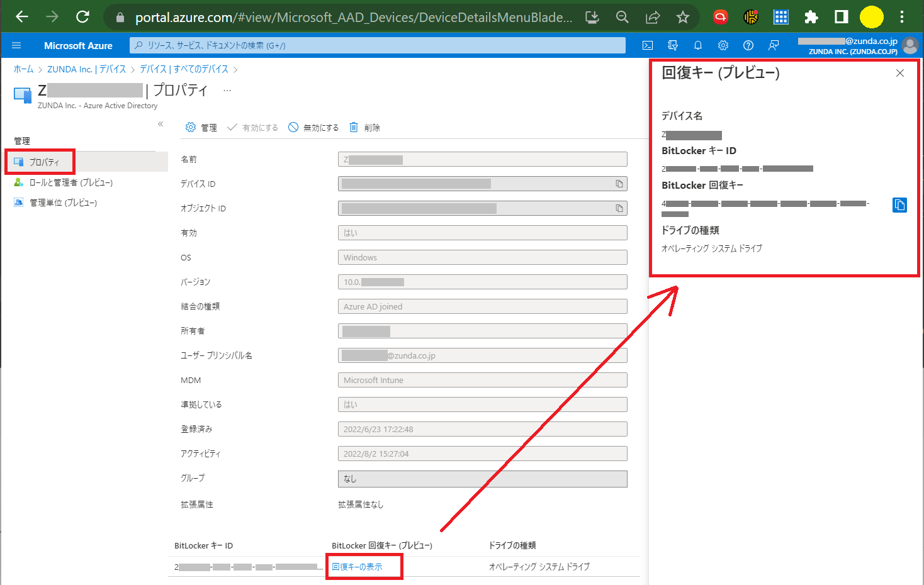Open the Azure feedback icon
Viewport: 924px width, 585px height.
tap(774, 45)
